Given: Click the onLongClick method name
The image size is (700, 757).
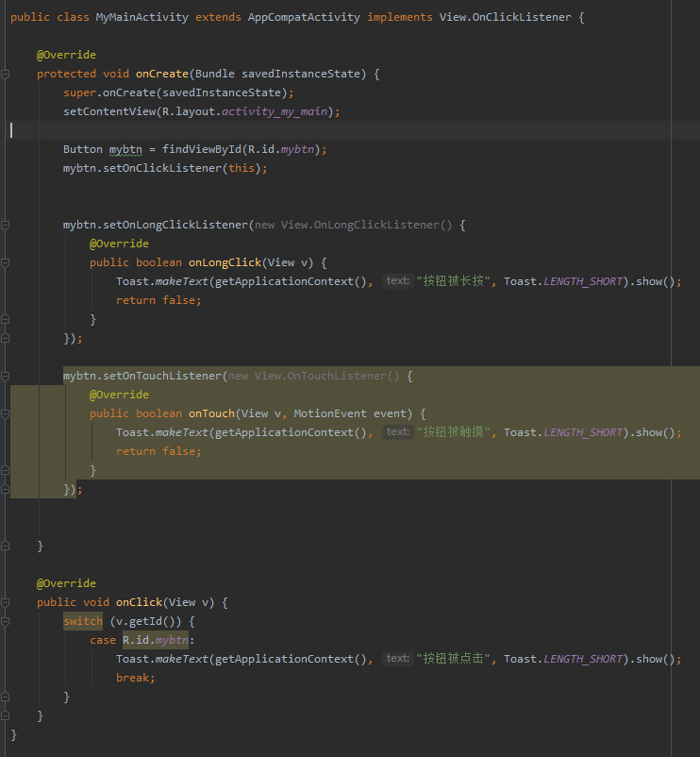Looking at the screenshot, I should point(225,262).
